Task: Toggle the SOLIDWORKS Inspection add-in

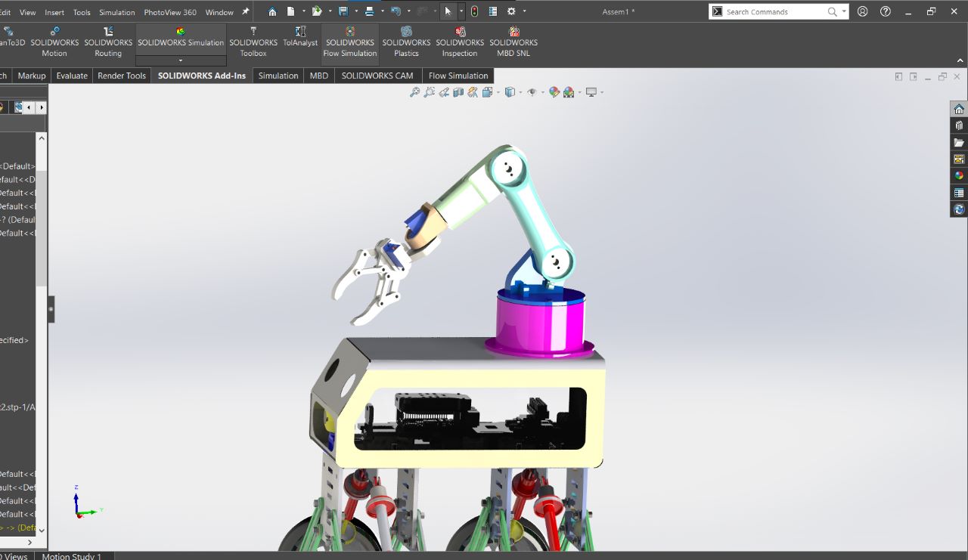Action: point(460,42)
